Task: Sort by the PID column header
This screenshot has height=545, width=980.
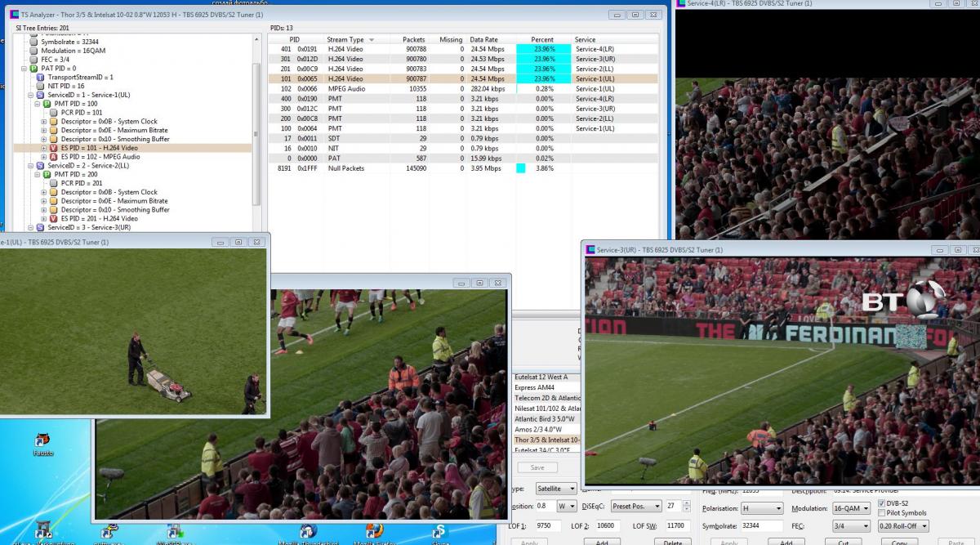Action: [294, 39]
